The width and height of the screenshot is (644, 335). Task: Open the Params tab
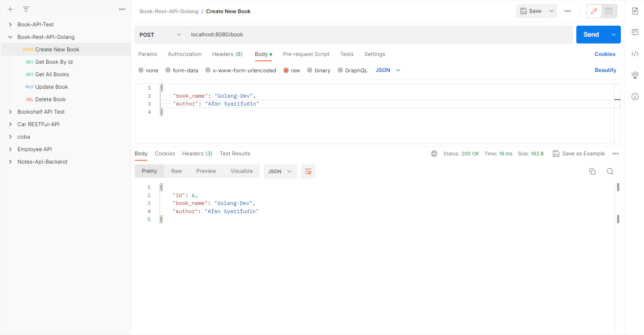(x=147, y=54)
